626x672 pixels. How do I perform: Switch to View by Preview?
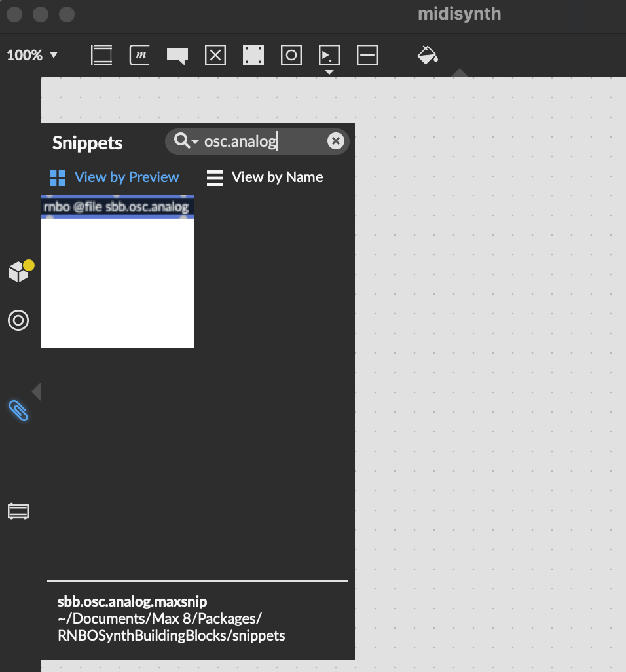pos(114,177)
